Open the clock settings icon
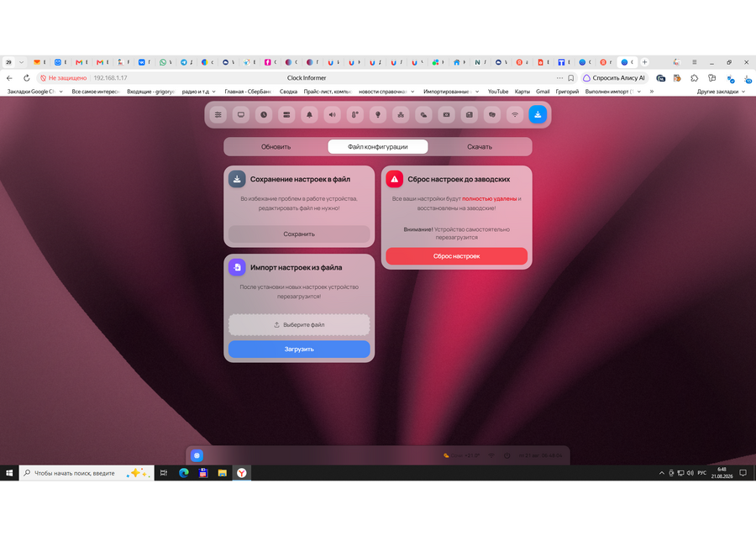 point(264,115)
